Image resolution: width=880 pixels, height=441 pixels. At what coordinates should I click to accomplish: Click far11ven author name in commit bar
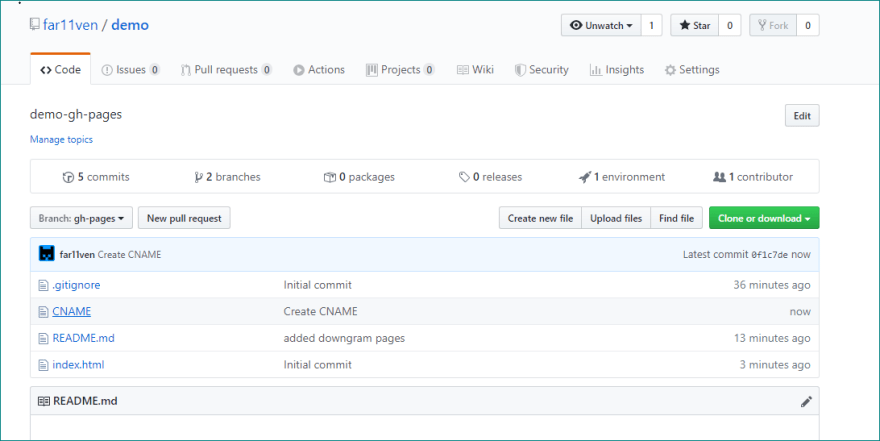tap(77, 255)
